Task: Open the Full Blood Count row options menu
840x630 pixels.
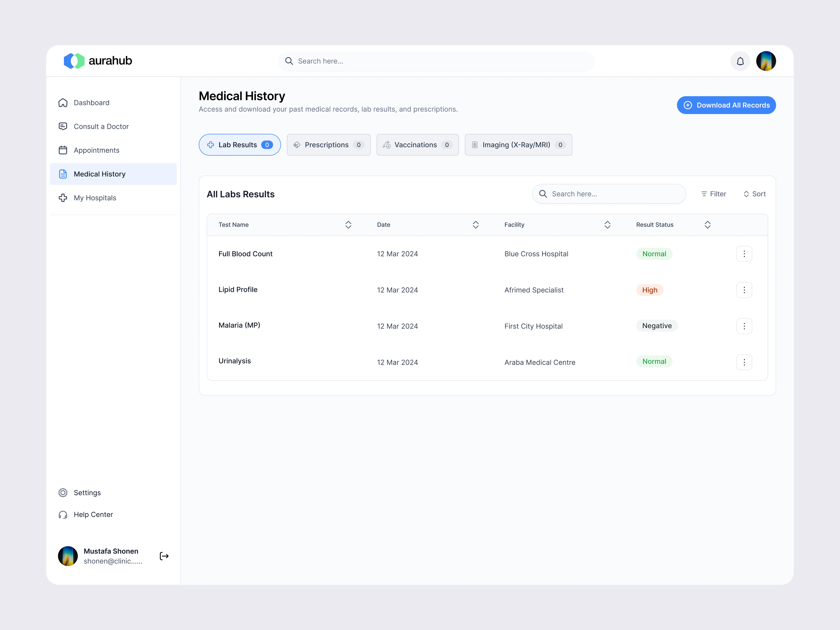Action: 744,254
